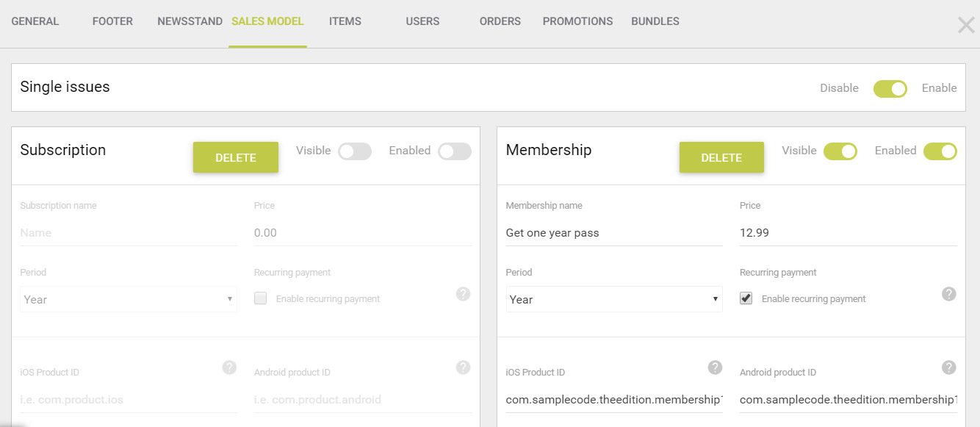Turn on Subscription Visible switch
This screenshot has height=427, width=980.
click(355, 151)
